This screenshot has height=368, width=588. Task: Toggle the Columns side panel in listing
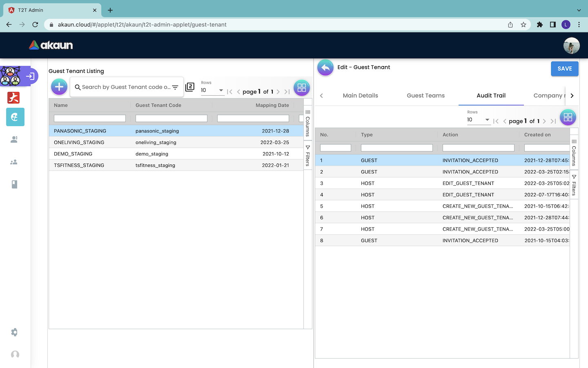308,123
